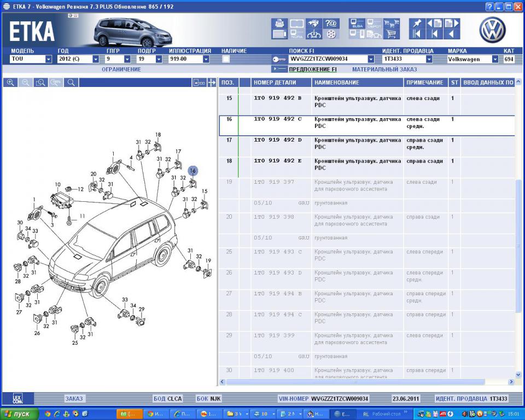Open the parts list table icon
Screen dimensions: 525x420
[279, 34]
